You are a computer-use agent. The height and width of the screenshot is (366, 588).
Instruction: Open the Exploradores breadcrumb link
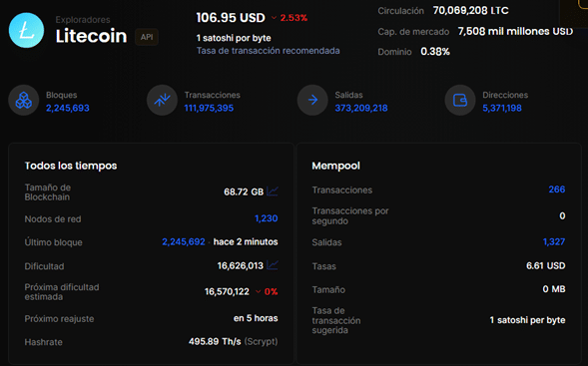click(83, 20)
